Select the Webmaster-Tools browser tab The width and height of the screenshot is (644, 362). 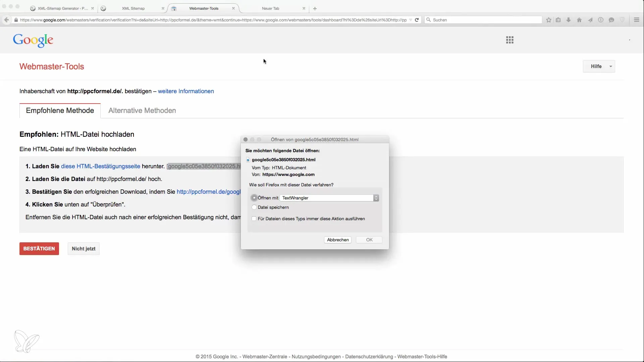[x=204, y=8]
